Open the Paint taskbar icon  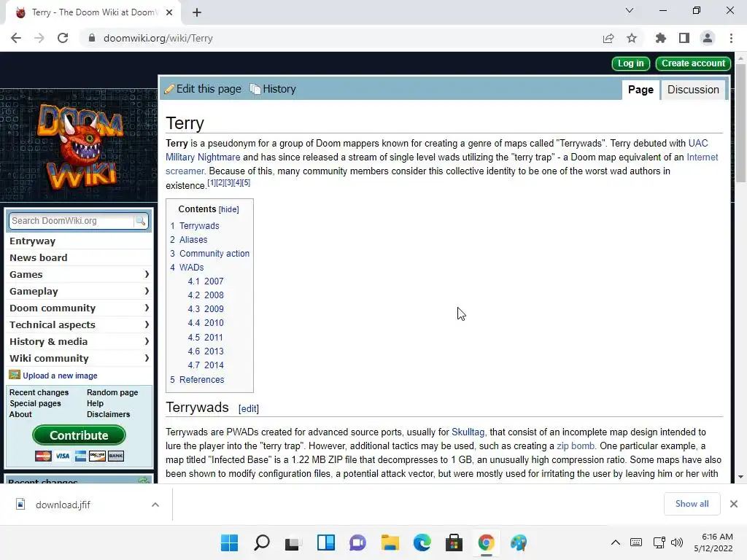519,542
